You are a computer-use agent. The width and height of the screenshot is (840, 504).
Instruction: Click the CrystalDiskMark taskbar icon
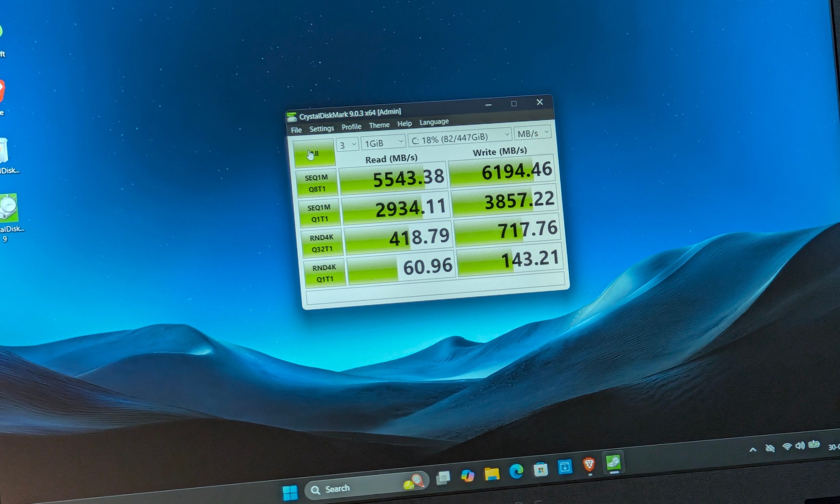614,462
